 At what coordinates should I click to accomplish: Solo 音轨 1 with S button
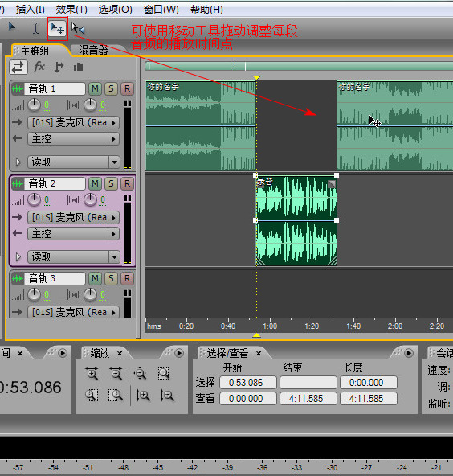tap(112, 88)
